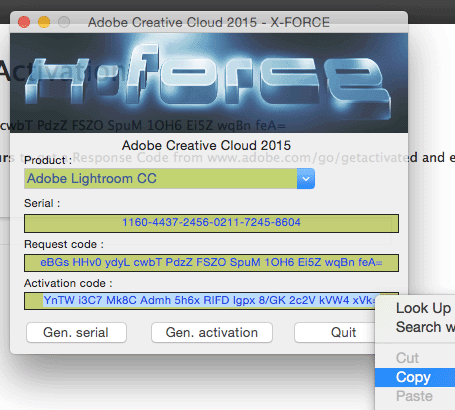Click the window title 'Adobe Creative Cloud 2015 - X-FORCE'
455x410 pixels.
pyautogui.click(x=209, y=22)
